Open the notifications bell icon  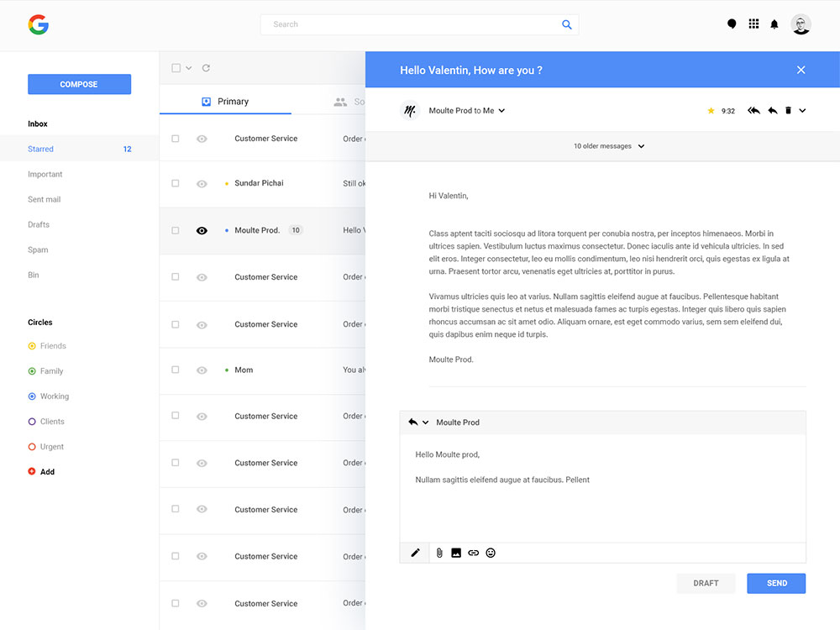[774, 24]
